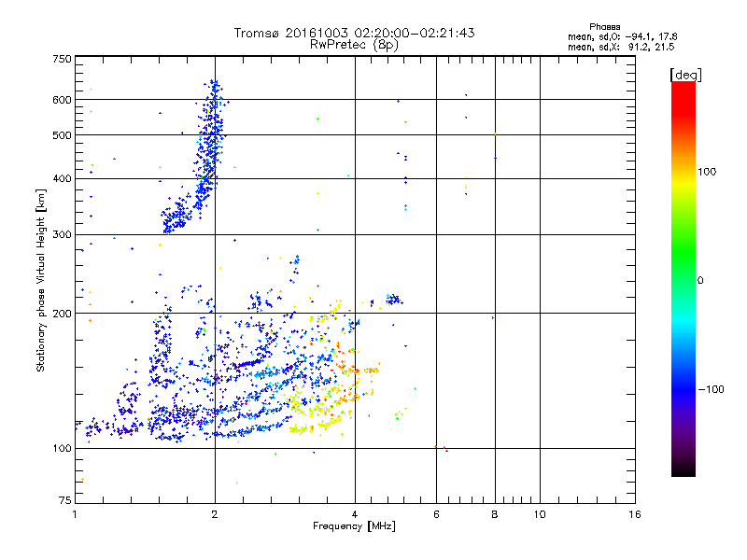Select 'mean, sd,X: 91.2, 21.5' text
The width and height of the screenshot is (747, 560).
pyautogui.click(x=621, y=47)
